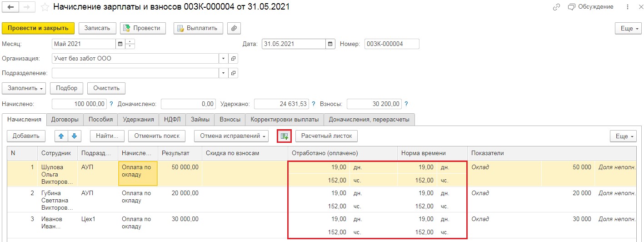This screenshot has height=242, width=644.
Task: Add document to favorites star
Action: click(x=45, y=7)
